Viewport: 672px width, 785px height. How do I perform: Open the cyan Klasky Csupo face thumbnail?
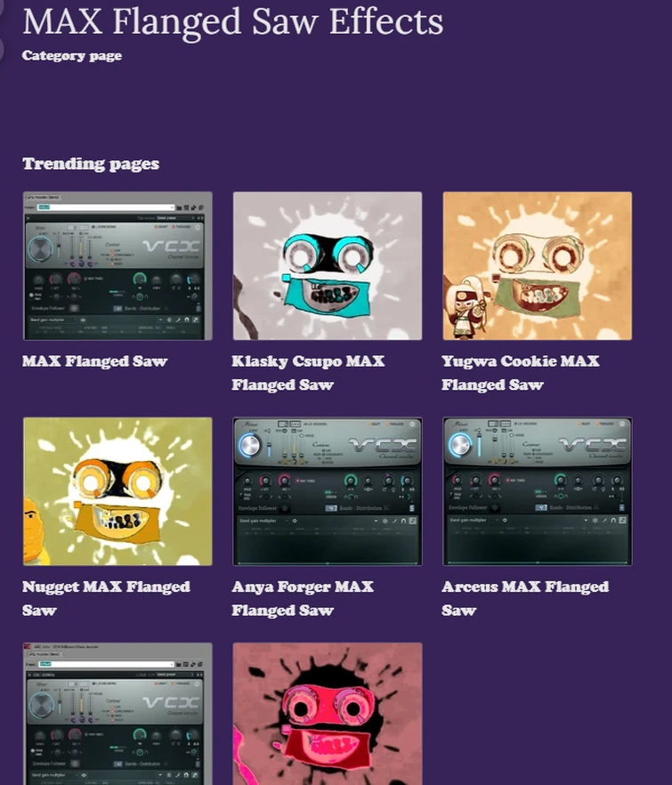pos(328,266)
